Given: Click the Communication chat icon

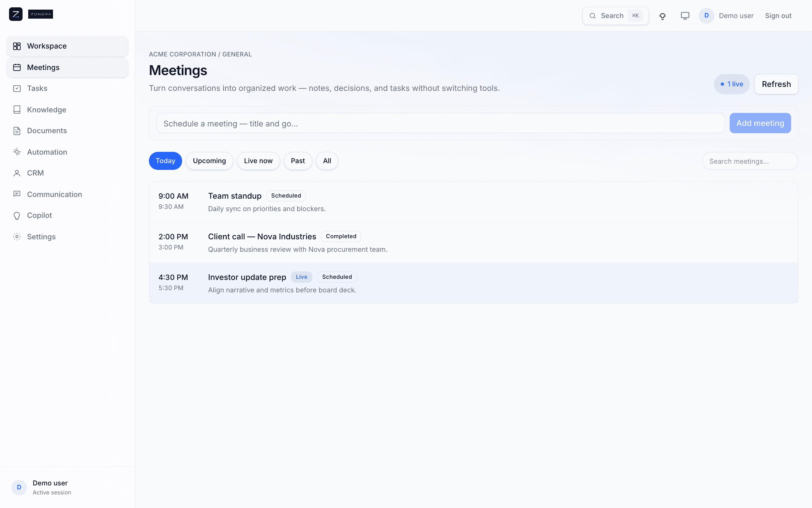Looking at the screenshot, I should click(x=17, y=194).
